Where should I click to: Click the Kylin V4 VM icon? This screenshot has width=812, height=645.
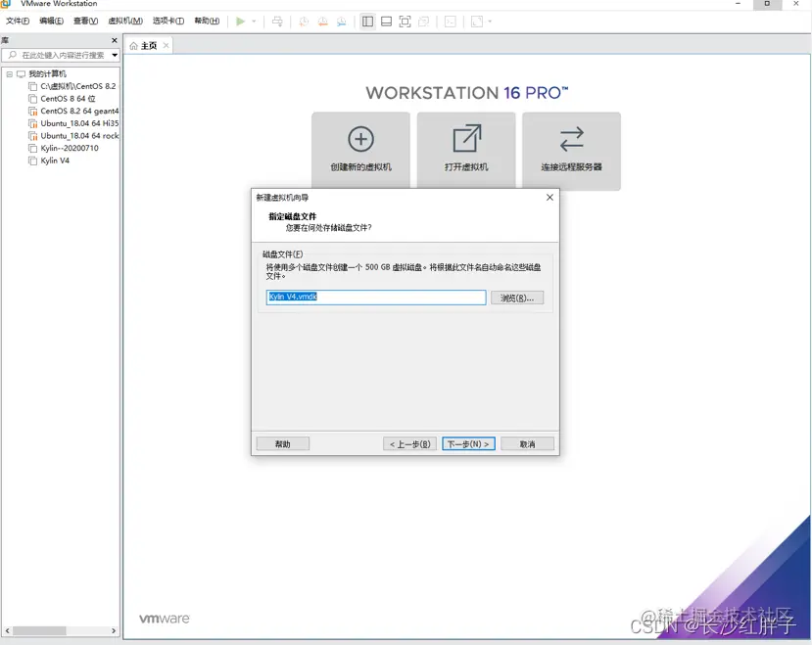(32, 161)
